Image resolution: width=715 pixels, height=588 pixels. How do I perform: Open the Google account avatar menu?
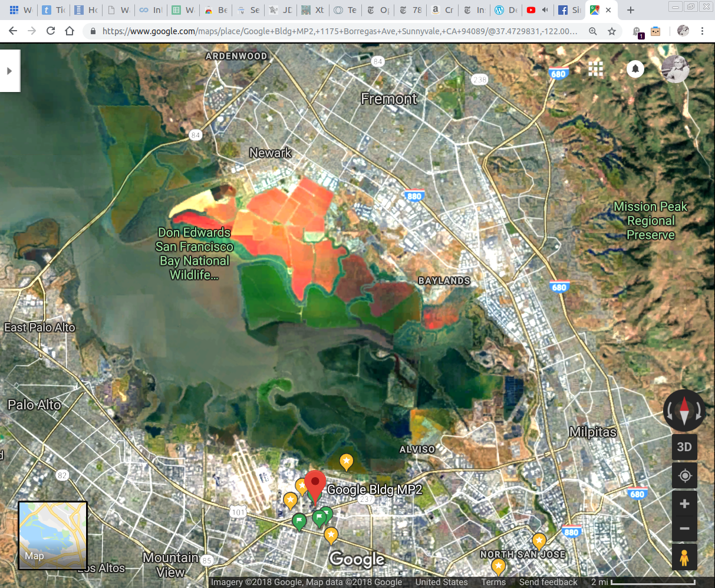coord(675,69)
